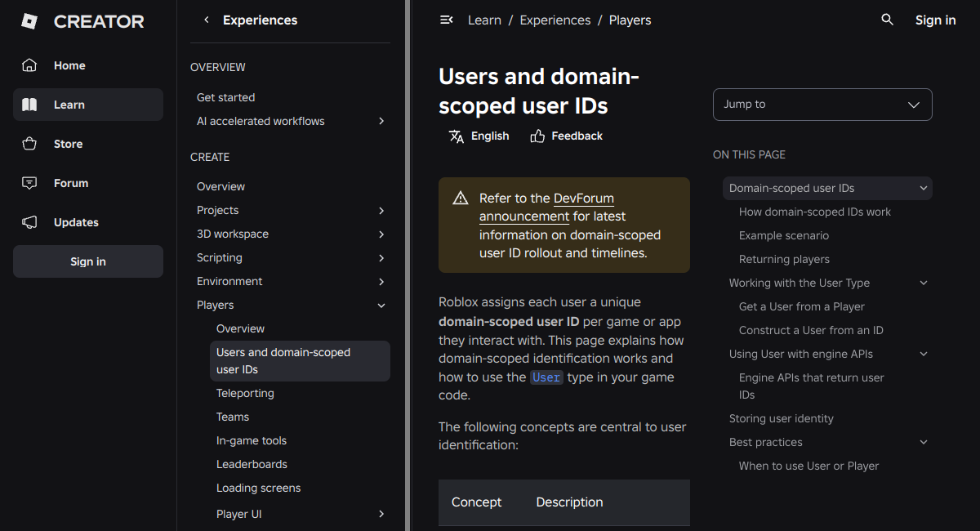Collapse Working with the User Type chevron

click(x=924, y=283)
